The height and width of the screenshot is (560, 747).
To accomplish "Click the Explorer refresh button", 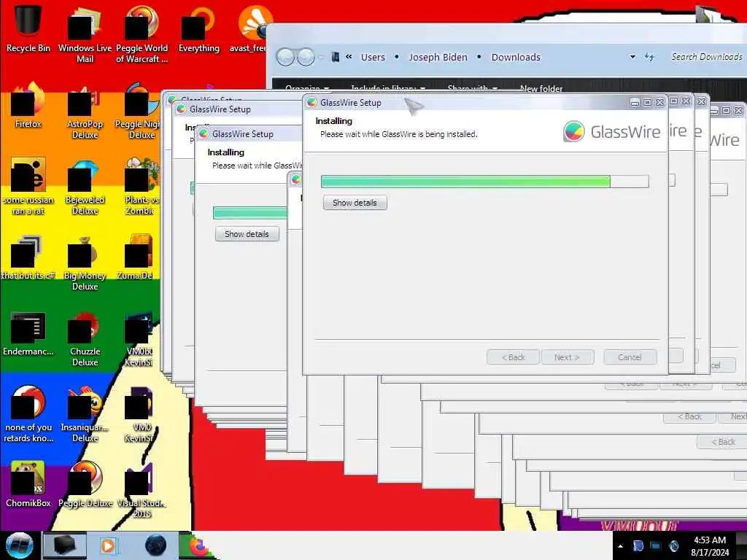I will tap(649, 57).
